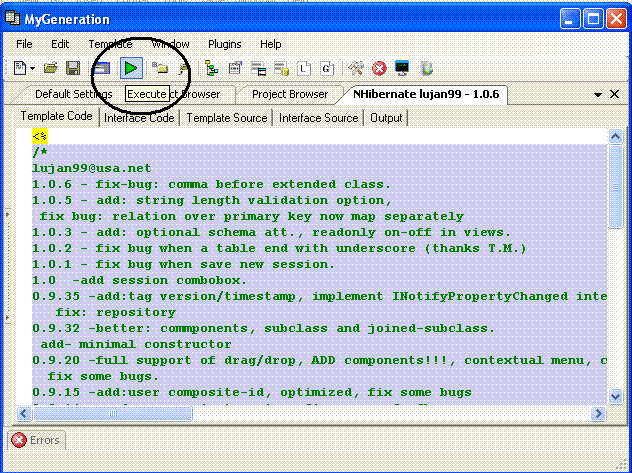Open the Help menu
The width and height of the screenshot is (632, 473).
270,44
